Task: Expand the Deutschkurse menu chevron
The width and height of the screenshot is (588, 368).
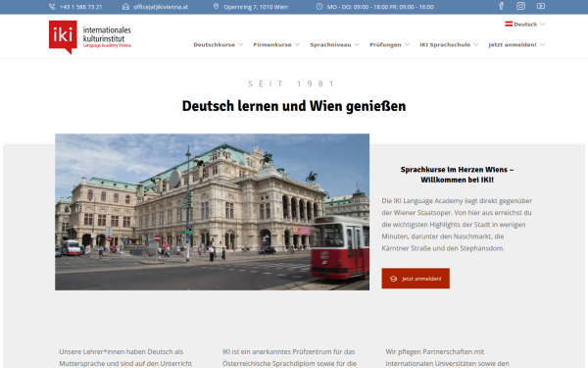Action: [241, 45]
